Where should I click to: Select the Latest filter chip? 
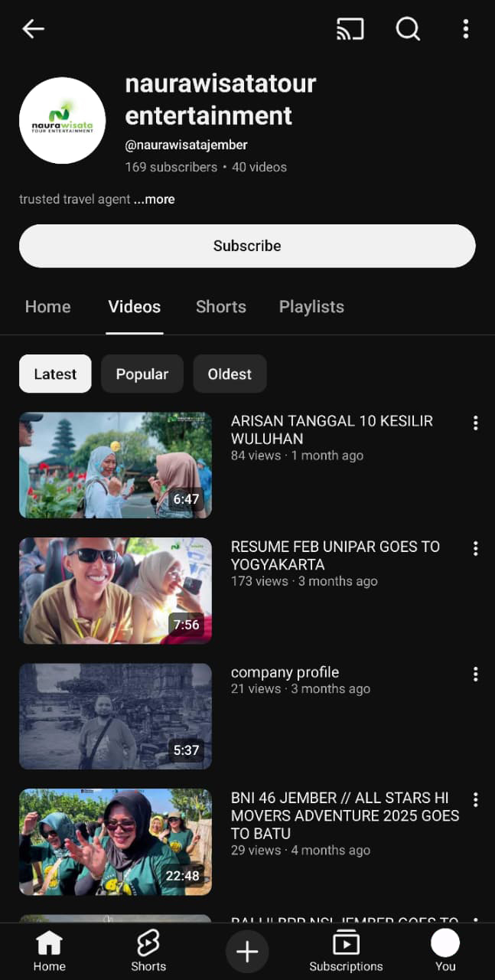pyautogui.click(x=55, y=374)
